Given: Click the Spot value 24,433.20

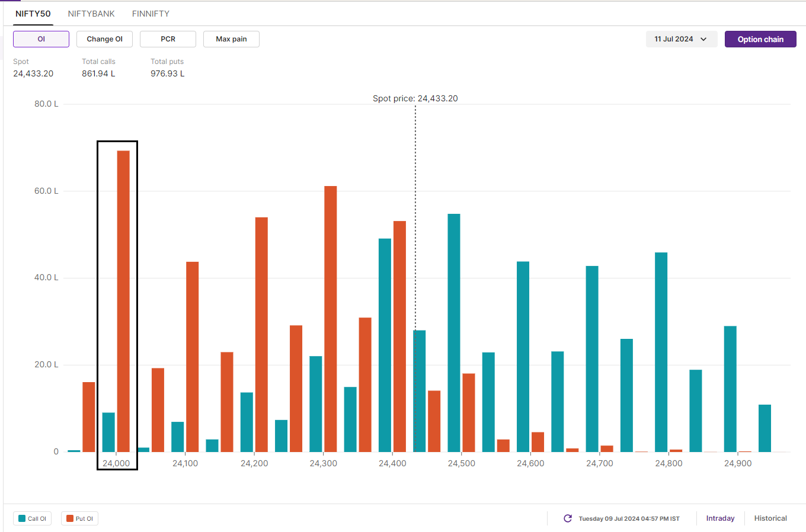Looking at the screenshot, I should pyautogui.click(x=33, y=73).
